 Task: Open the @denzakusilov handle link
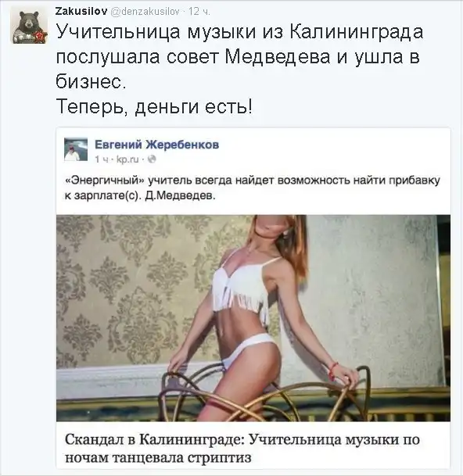pyautogui.click(x=145, y=12)
